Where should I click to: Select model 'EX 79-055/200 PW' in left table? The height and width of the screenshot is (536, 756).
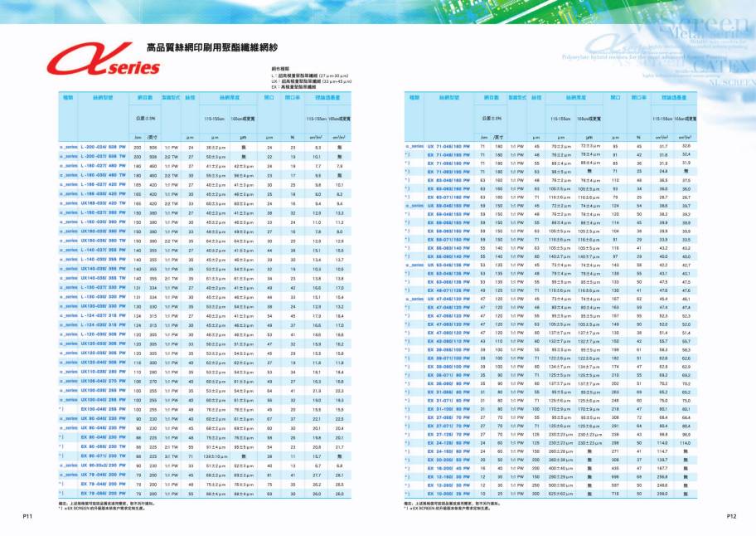[x=103, y=494]
